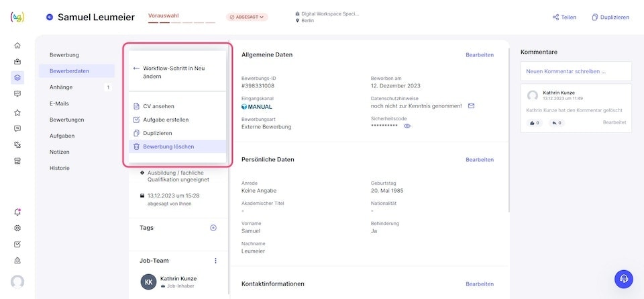Open the Historie tab

(x=60, y=168)
